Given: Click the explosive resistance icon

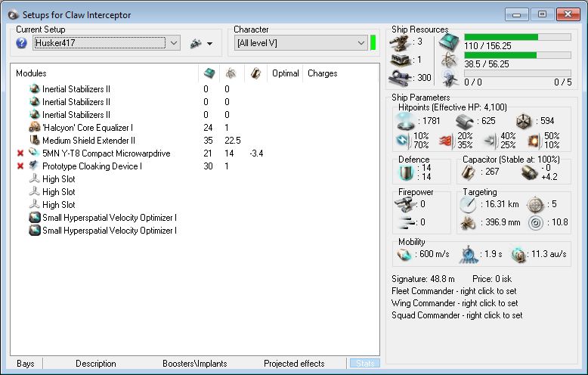Looking at the screenshot, I should pyautogui.click(x=534, y=141).
